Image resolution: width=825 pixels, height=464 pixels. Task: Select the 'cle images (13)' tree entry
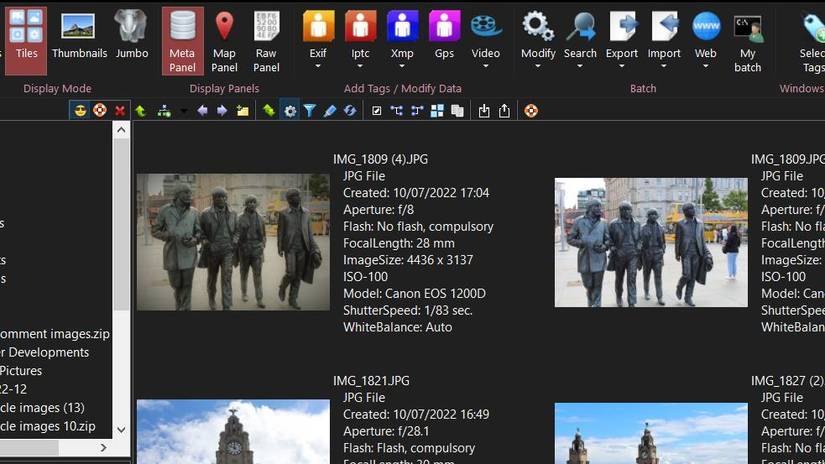pyautogui.click(x=42, y=408)
